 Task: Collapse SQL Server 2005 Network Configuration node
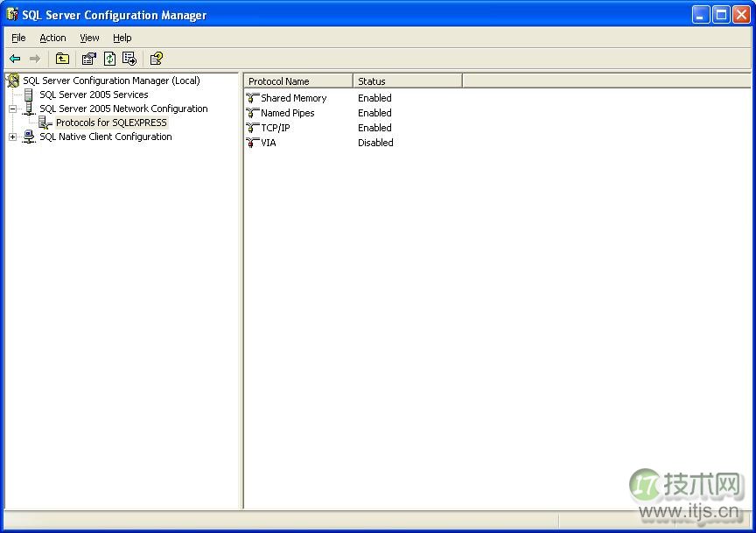[x=13, y=109]
